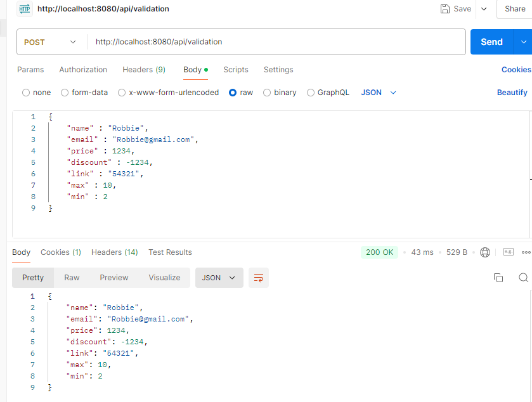Screen dimensions: 532x402
Task: Switch to the Params tab
Action: coord(30,70)
